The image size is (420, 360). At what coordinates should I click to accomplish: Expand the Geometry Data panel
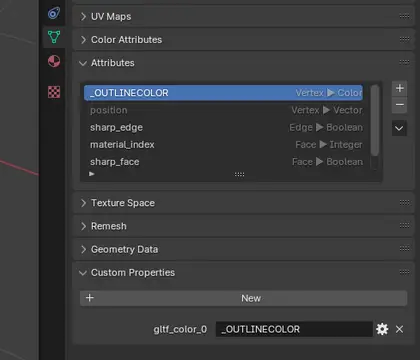click(83, 249)
